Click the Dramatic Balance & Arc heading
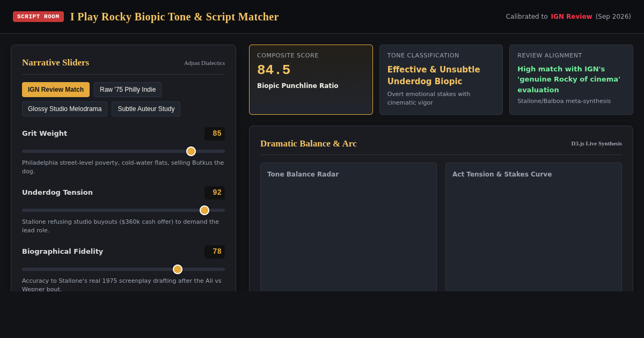 tap(308, 144)
